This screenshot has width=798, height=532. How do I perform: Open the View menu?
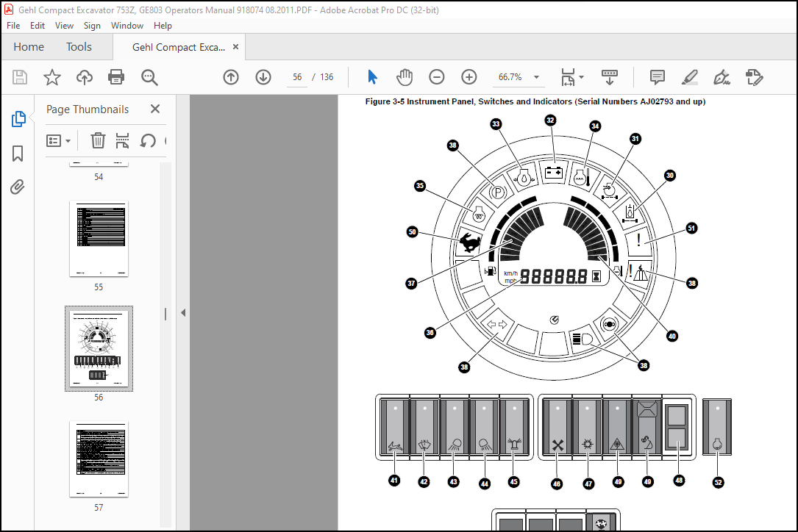(x=64, y=26)
